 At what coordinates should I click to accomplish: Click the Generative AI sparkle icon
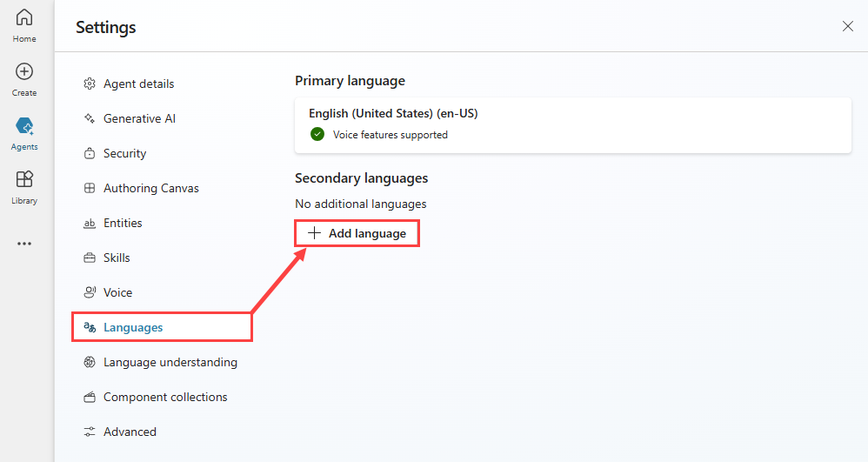[x=89, y=118]
